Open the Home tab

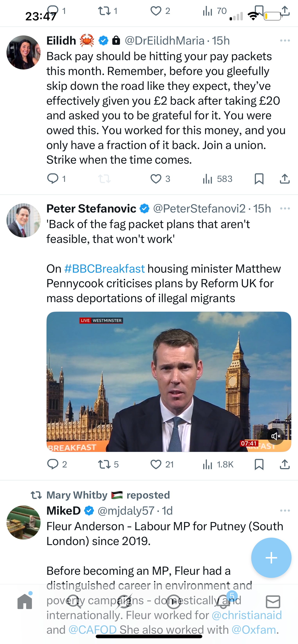[25, 602]
